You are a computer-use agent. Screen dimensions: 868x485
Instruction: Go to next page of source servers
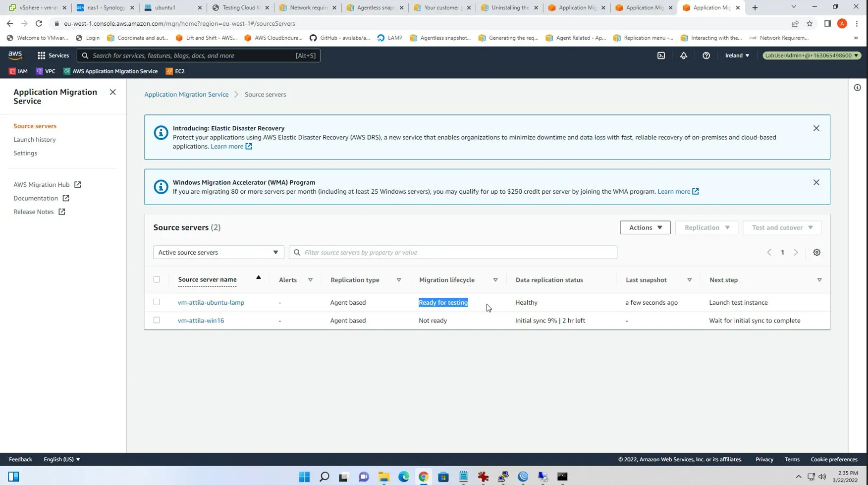point(796,253)
